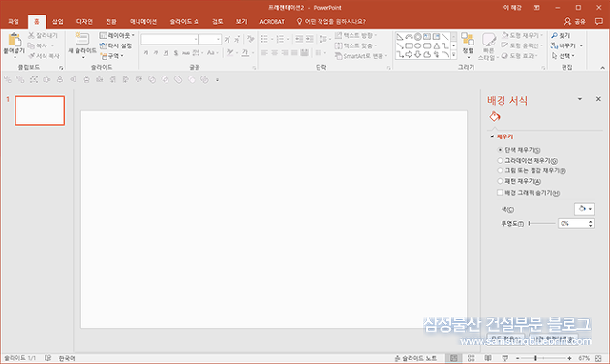Select the rectangle shape in the gallery
610x364 pixels.
(x=409, y=45)
